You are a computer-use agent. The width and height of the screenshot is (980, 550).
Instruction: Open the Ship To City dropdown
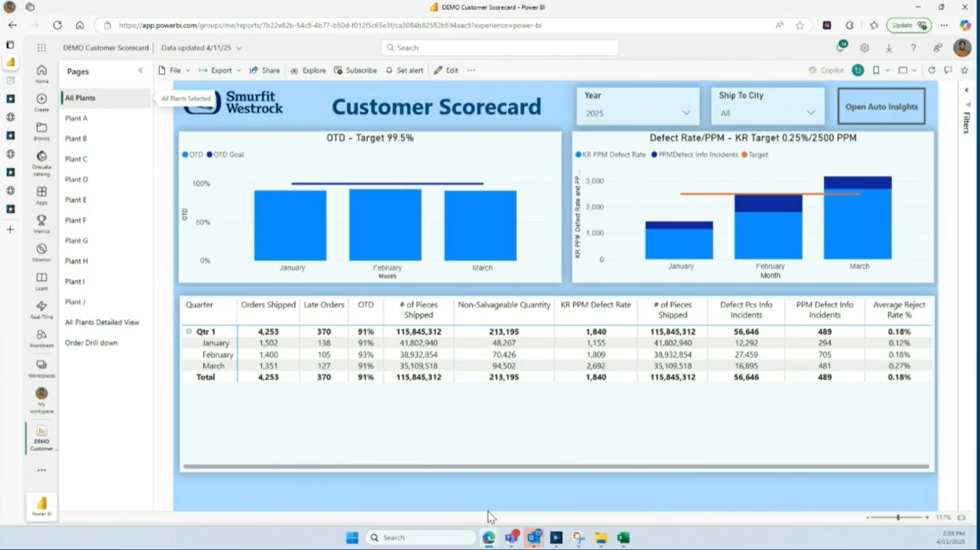767,113
